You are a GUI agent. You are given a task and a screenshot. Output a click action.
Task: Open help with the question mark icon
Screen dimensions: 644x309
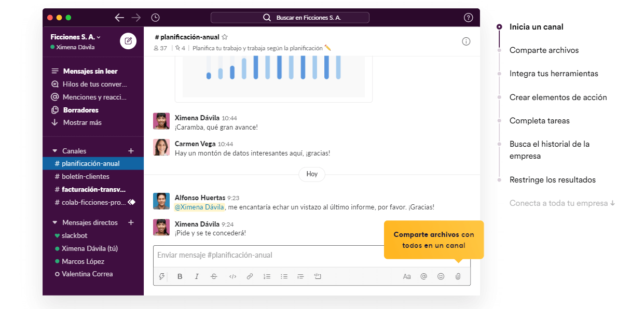click(468, 17)
